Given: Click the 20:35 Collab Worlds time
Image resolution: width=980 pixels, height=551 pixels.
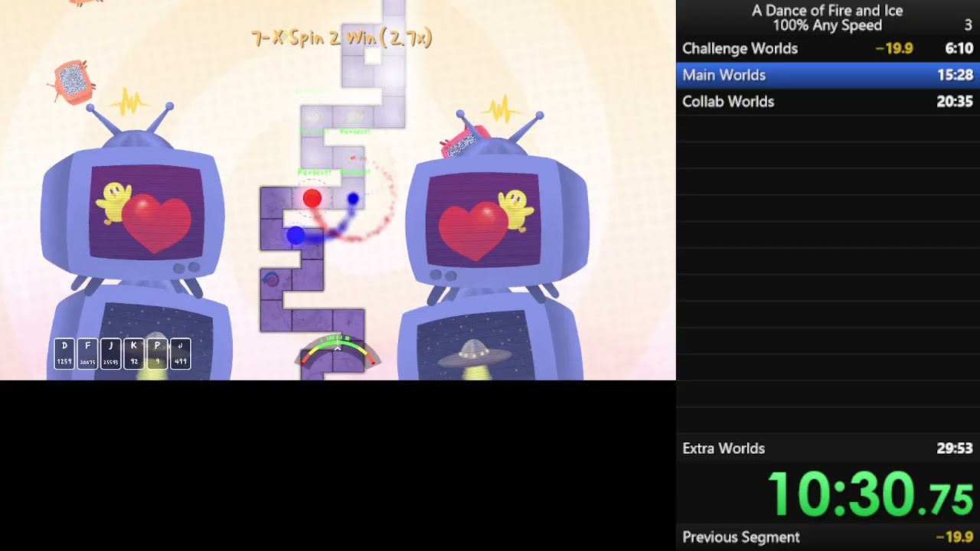Looking at the screenshot, I should (955, 101).
